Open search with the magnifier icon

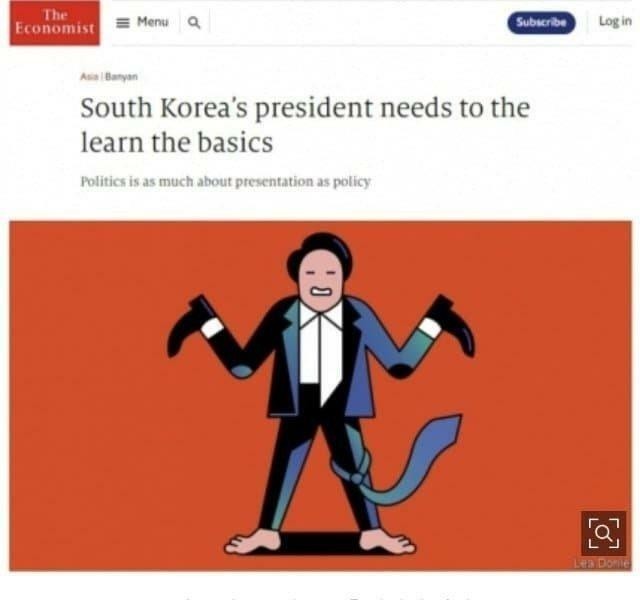pyautogui.click(x=194, y=23)
